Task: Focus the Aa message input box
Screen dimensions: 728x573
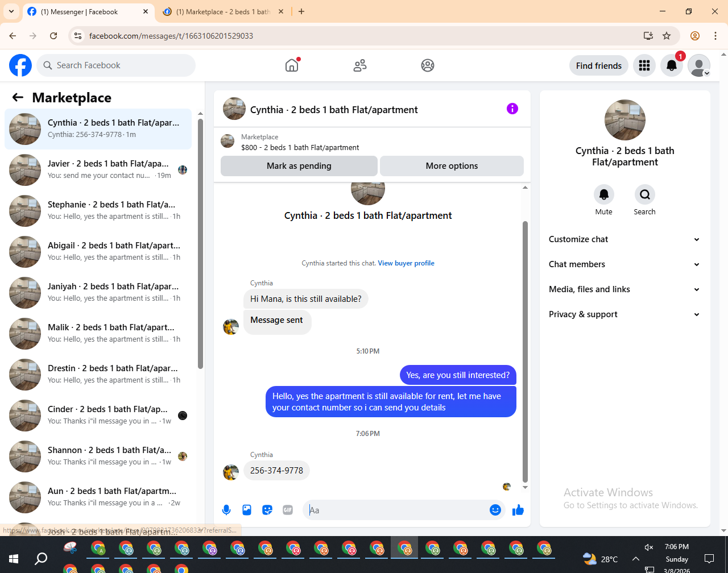Action: click(x=398, y=510)
